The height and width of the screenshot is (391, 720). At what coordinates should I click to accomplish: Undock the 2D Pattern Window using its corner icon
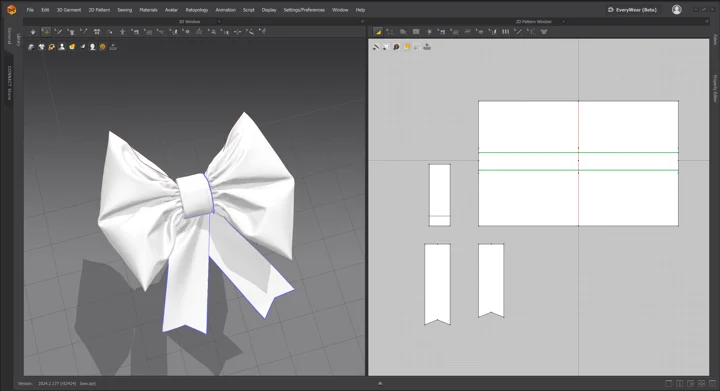(707, 22)
